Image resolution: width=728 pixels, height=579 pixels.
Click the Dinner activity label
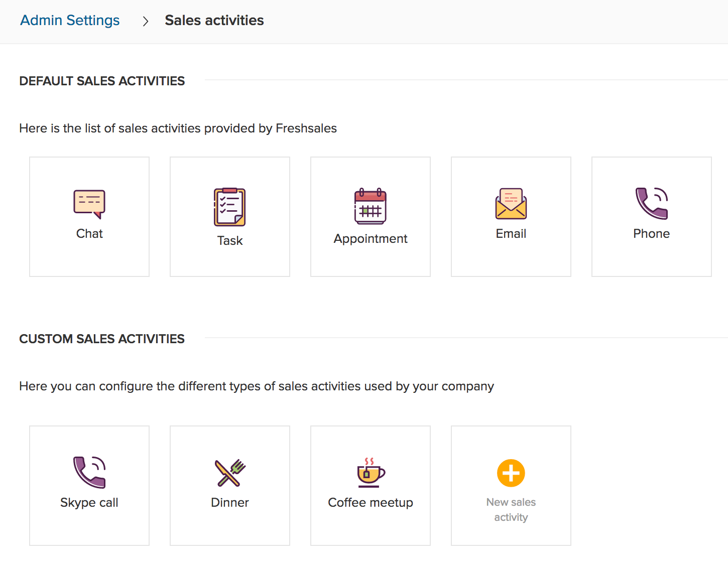click(x=230, y=503)
